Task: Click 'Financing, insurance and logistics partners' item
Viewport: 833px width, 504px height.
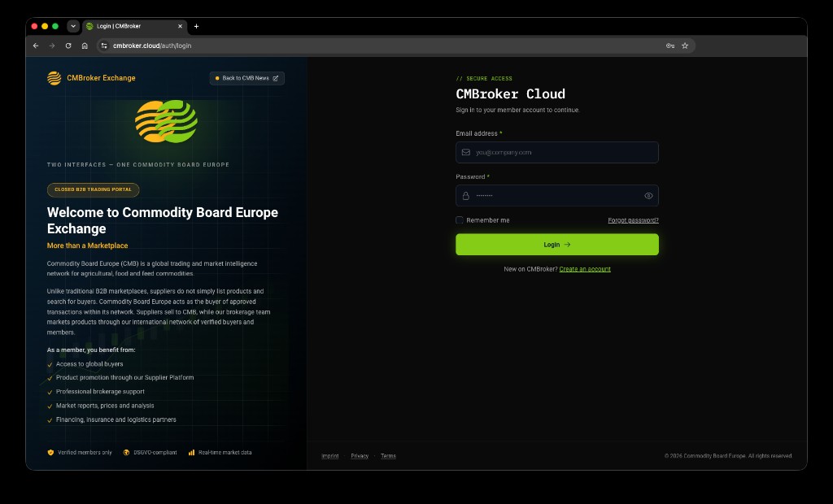Action: tap(116, 419)
